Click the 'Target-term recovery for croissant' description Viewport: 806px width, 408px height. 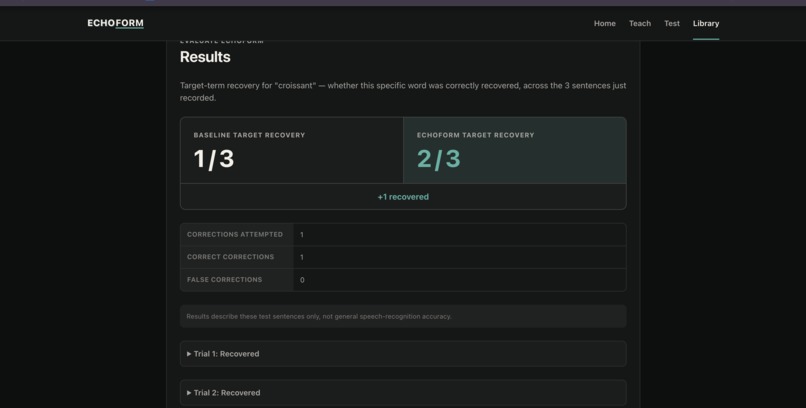[403, 91]
